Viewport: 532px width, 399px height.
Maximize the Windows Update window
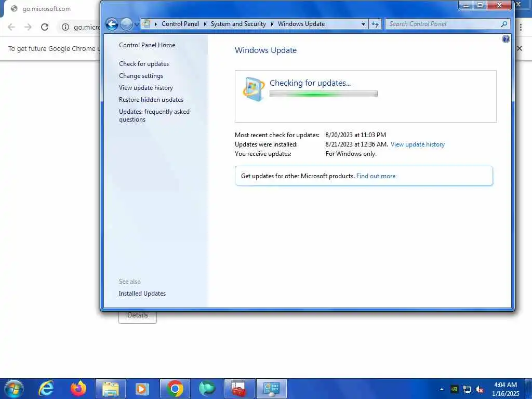tap(480, 5)
